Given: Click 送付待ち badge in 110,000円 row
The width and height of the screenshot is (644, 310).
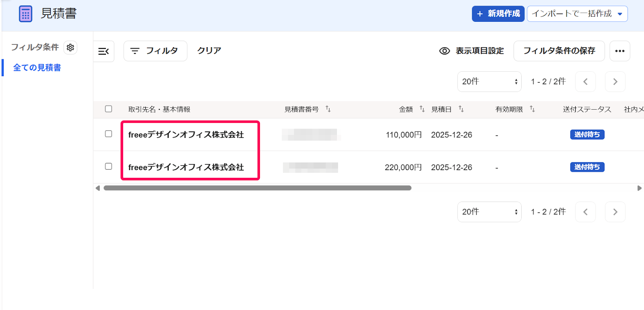Looking at the screenshot, I should pos(587,135).
